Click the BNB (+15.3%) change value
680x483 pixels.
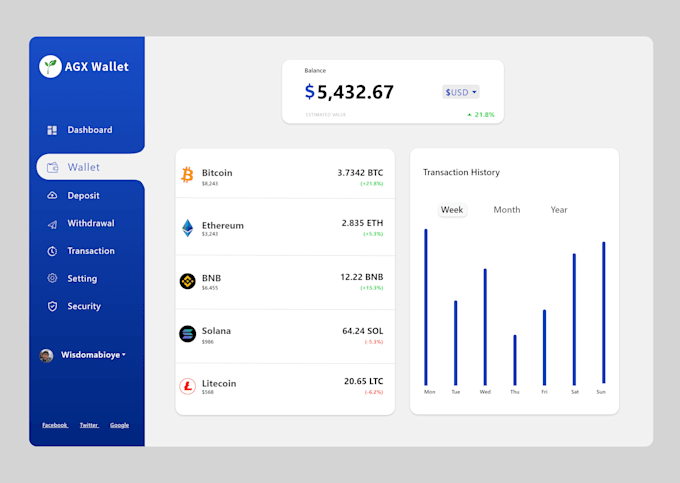(372, 287)
